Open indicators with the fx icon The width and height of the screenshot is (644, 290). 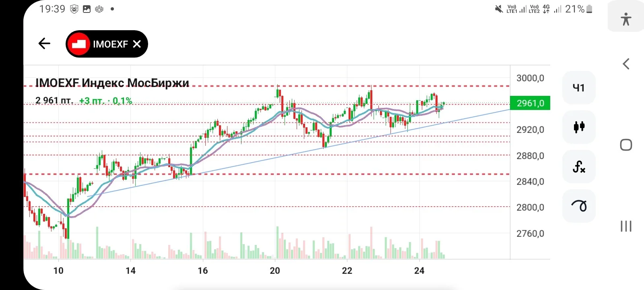click(579, 166)
